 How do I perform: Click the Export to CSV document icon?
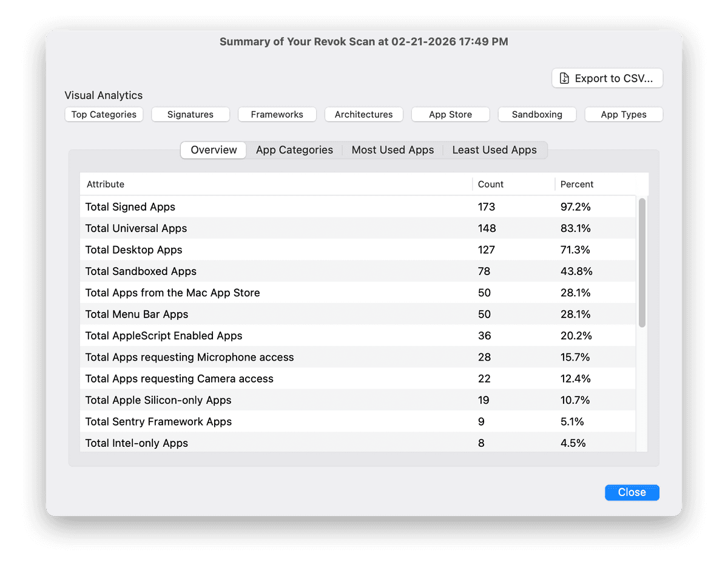coord(564,78)
